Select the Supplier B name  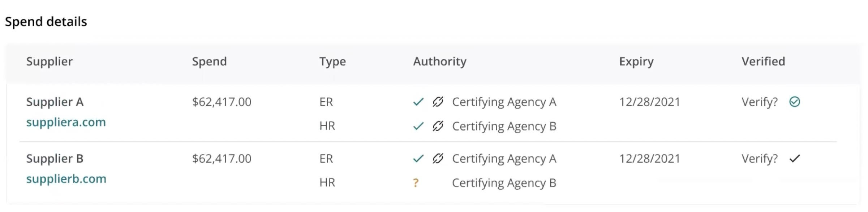55,159
